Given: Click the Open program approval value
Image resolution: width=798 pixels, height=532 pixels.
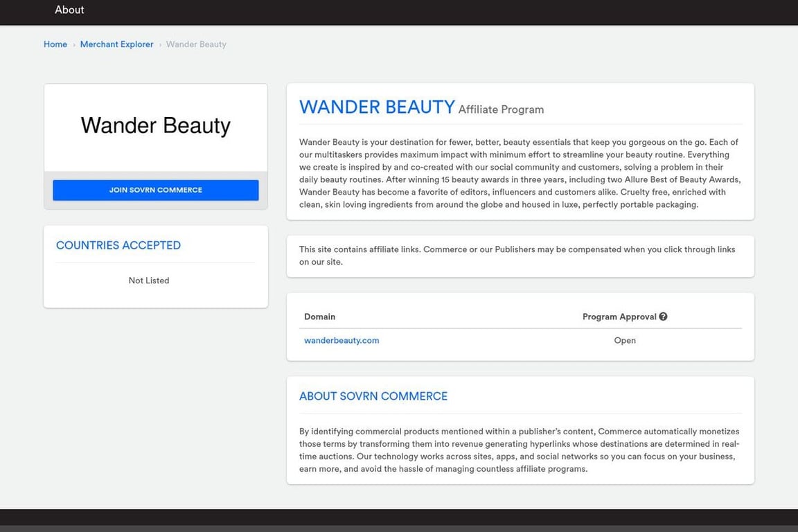Looking at the screenshot, I should [624, 341].
